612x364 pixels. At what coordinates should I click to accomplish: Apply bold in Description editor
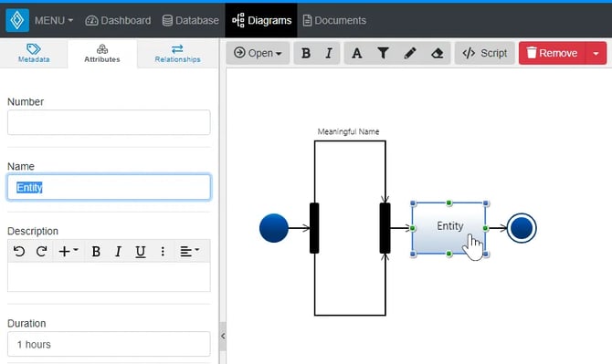96,252
